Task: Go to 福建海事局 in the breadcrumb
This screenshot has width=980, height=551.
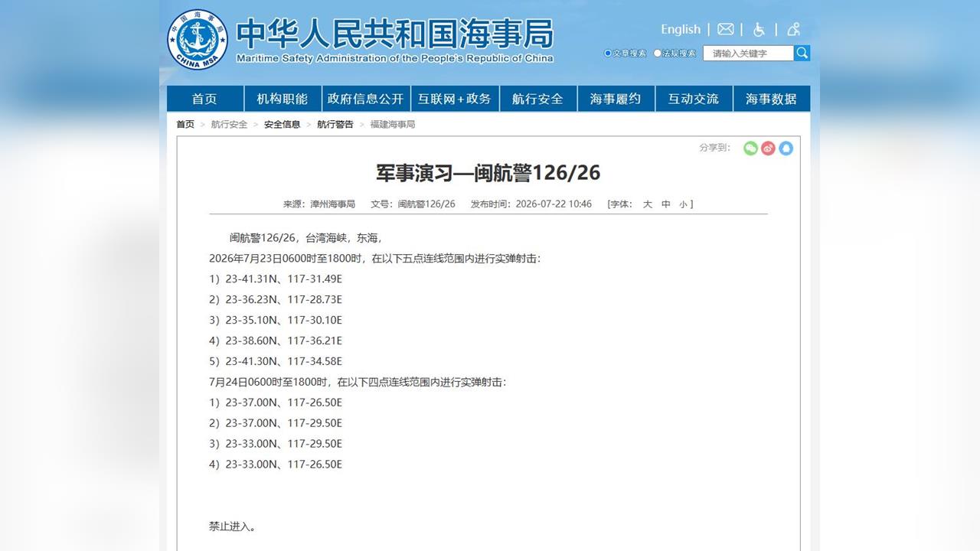Action: coord(393,124)
